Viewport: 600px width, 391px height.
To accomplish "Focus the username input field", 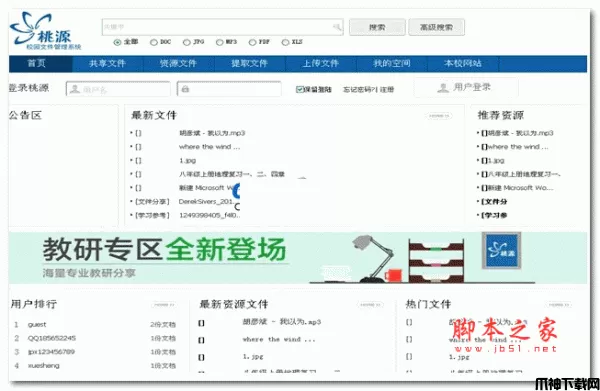I will pyautogui.click(x=118, y=89).
